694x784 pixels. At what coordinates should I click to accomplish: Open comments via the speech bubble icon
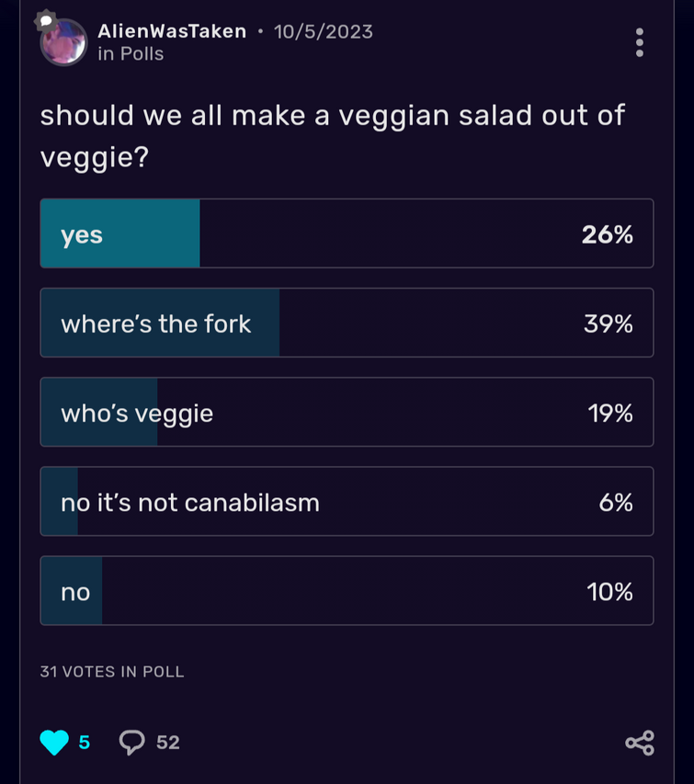click(x=132, y=742)
